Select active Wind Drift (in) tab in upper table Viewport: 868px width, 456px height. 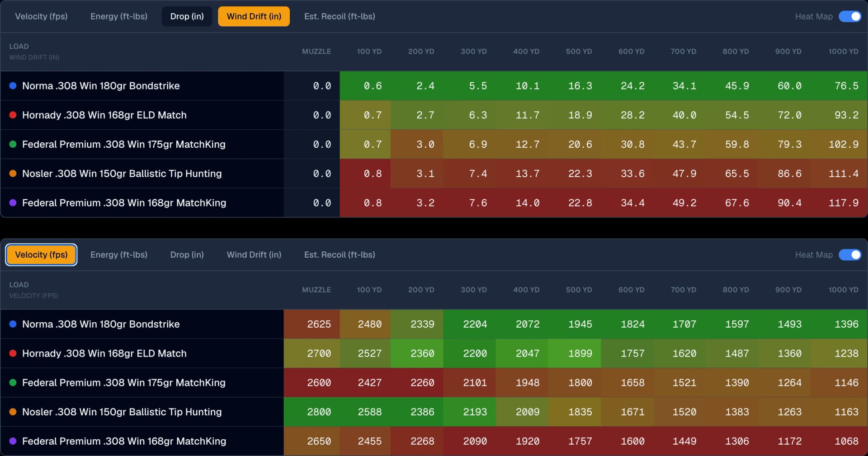click(254, 16)
